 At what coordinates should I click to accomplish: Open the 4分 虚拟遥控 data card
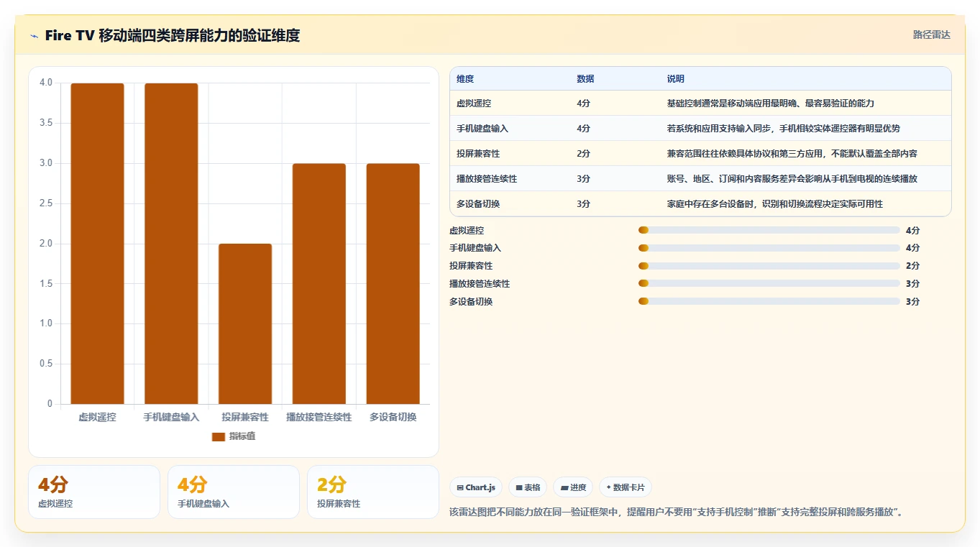(94, 492)
